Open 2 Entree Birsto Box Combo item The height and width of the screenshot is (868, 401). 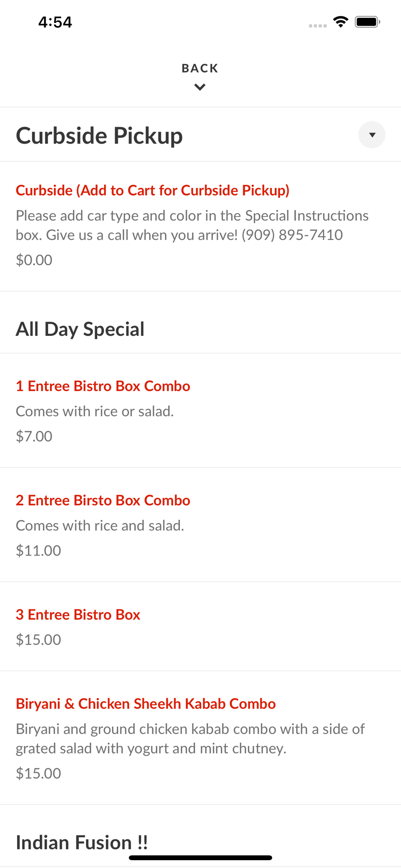(103, 500)
